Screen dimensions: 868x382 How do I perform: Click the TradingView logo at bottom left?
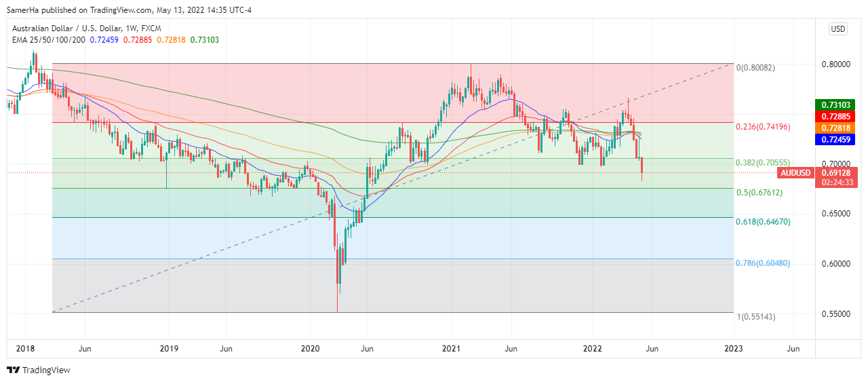pos(39,370)
